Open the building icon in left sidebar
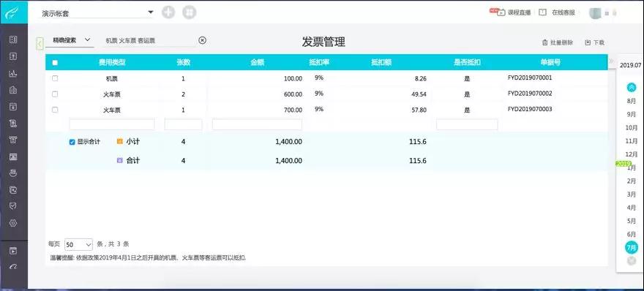644x291 pixels. [x=13, y=90]
